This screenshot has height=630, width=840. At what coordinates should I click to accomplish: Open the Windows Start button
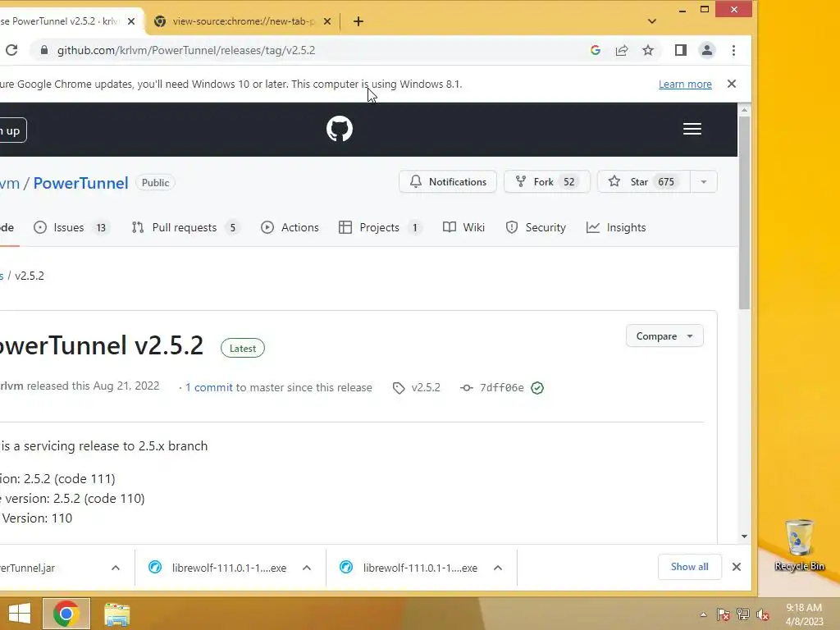20,614
